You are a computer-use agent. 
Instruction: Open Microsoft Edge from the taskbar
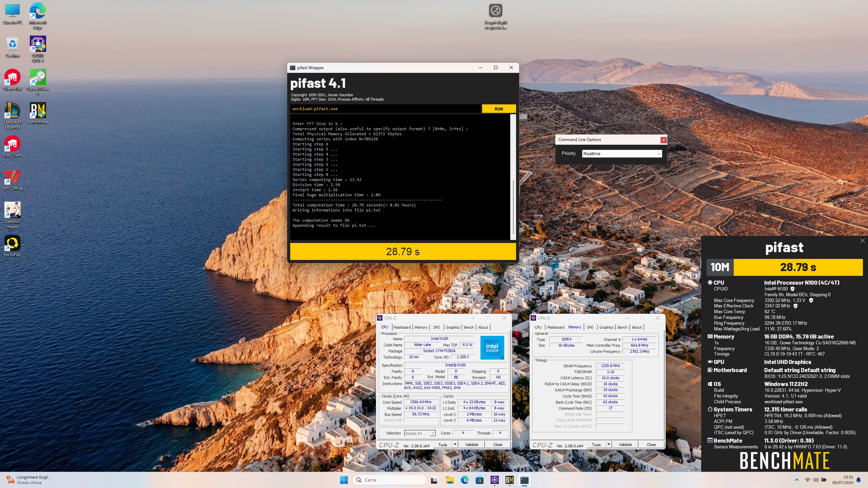point(465,480)
